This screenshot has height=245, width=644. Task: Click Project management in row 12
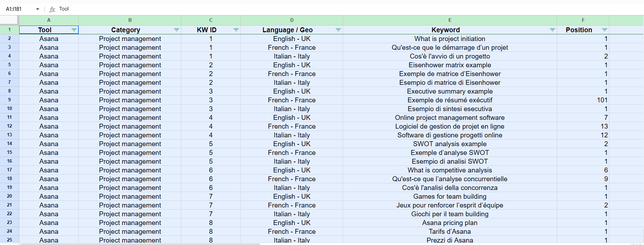[130, 126]
